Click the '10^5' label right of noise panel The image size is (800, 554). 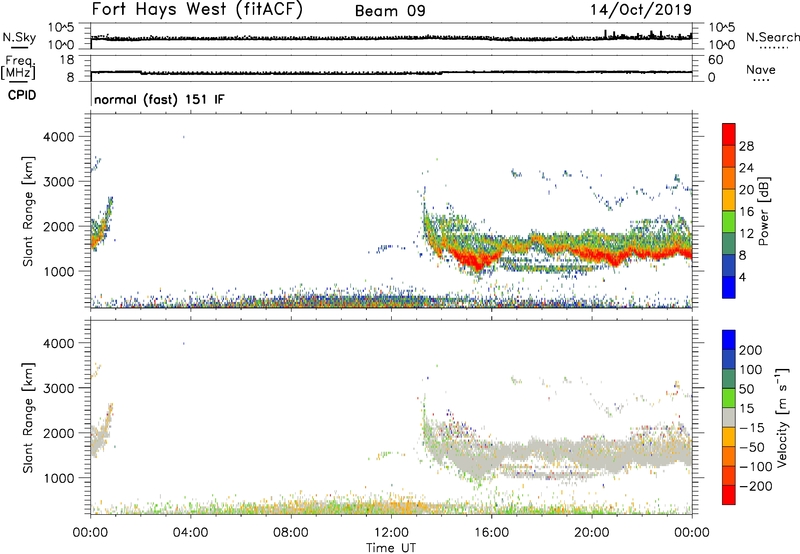[x=721, y=28]
